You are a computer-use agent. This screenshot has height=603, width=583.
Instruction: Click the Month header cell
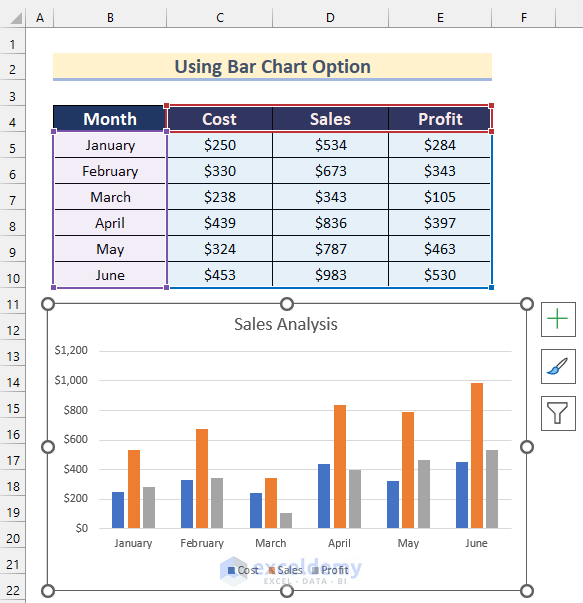point(110,119)
